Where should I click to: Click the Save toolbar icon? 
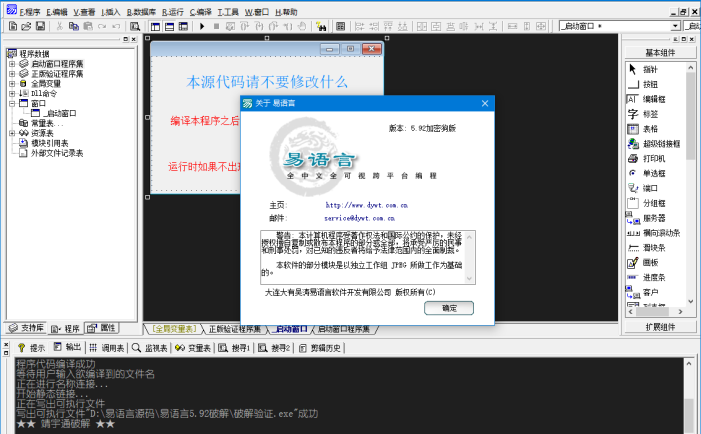pos(40,26)
